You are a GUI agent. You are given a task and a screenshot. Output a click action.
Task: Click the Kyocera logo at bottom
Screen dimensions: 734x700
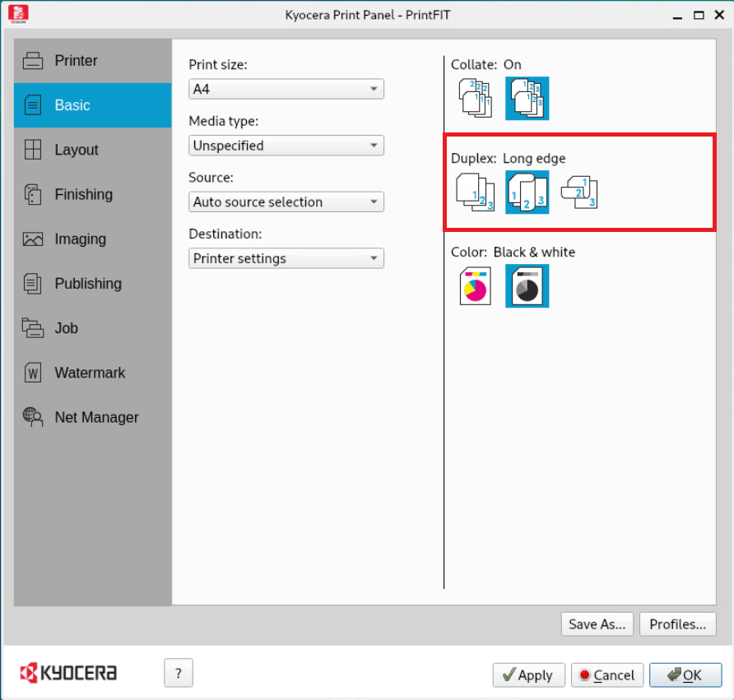(68, 673)
